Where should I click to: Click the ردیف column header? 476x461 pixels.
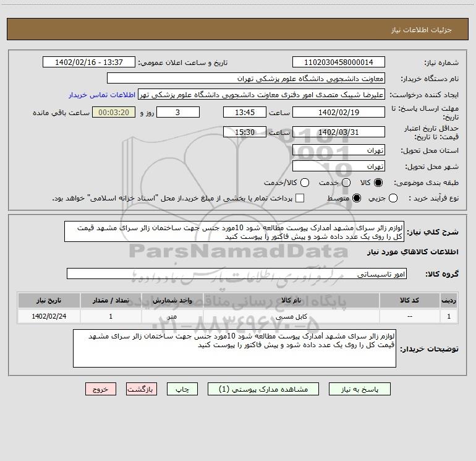449,301
